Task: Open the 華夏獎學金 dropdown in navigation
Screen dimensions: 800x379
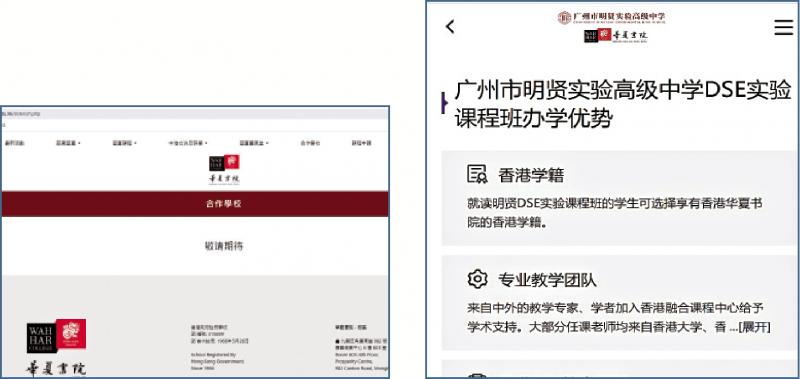Action: coord(254,143)
